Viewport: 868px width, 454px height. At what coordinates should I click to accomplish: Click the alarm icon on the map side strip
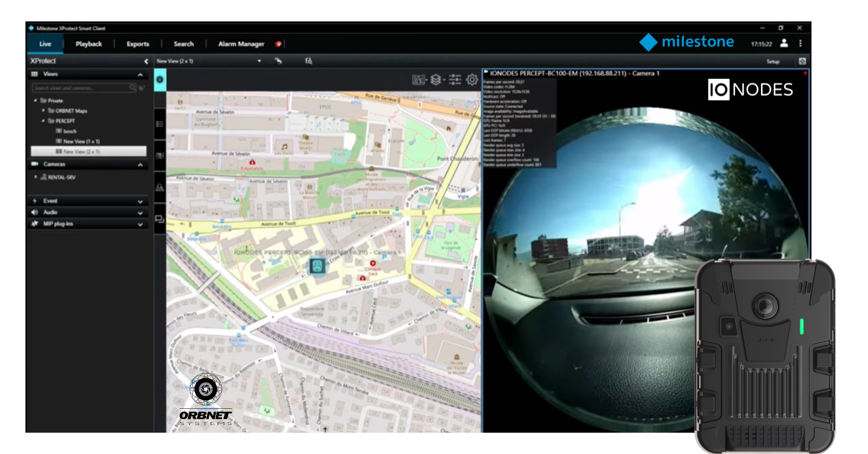point(160,186)
